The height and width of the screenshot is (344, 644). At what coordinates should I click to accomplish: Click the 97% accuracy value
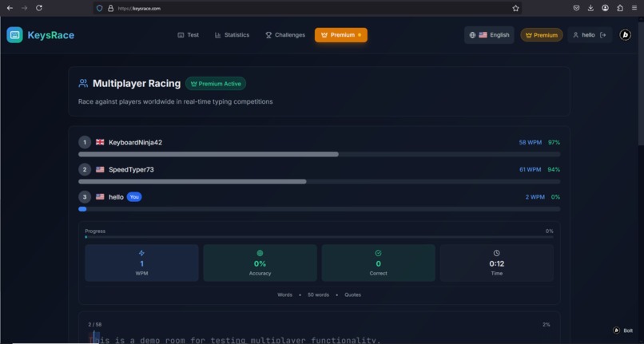point(554,142)
